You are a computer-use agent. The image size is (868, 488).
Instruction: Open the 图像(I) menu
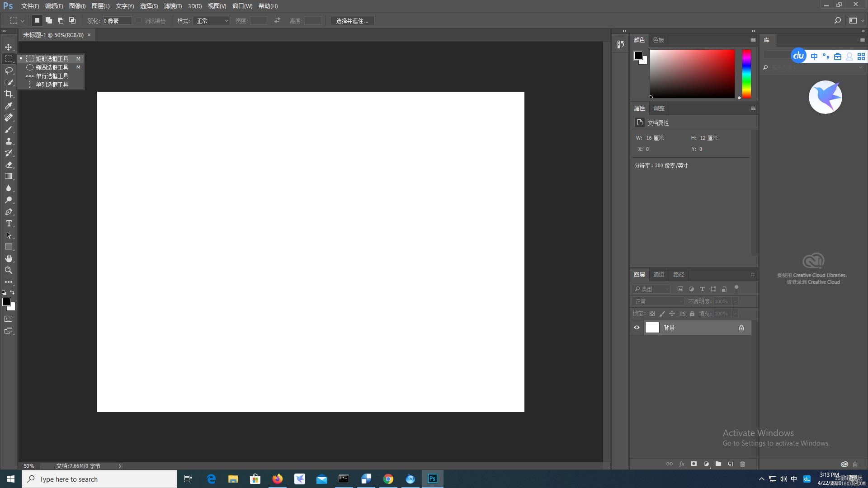pos(77,6)
